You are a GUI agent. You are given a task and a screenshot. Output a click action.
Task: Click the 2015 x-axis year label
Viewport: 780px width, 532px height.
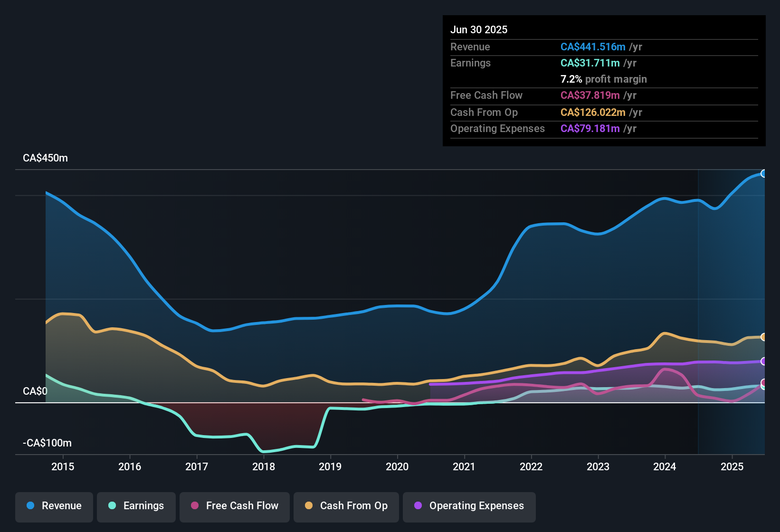(x=63, y=466)
